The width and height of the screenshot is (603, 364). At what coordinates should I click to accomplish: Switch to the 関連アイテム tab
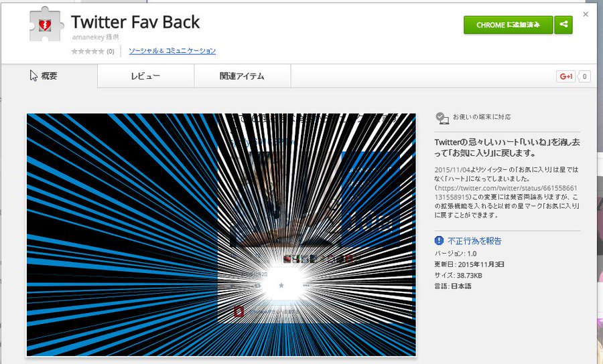[242, 76]
